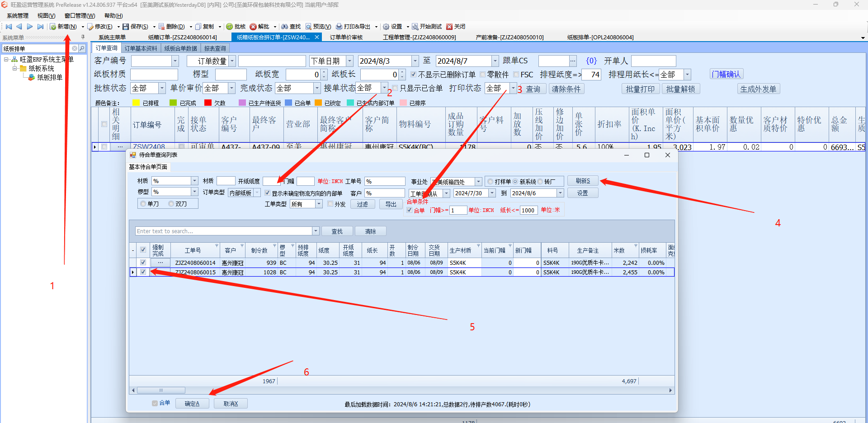Viewport: 868px width, 423px height.
Task: Open 完成状态 dropdown
Action: coord(317,88)
